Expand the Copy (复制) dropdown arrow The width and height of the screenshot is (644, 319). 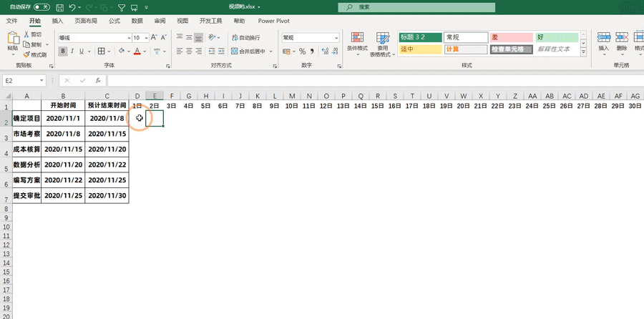coord(47,44)
